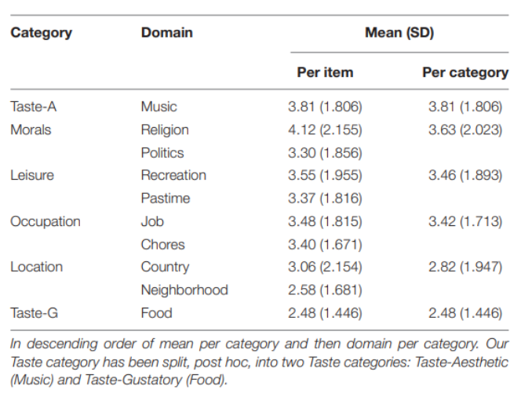Click the Food domain cell
This screenshot has width=532, height=412.
point(156,313)
